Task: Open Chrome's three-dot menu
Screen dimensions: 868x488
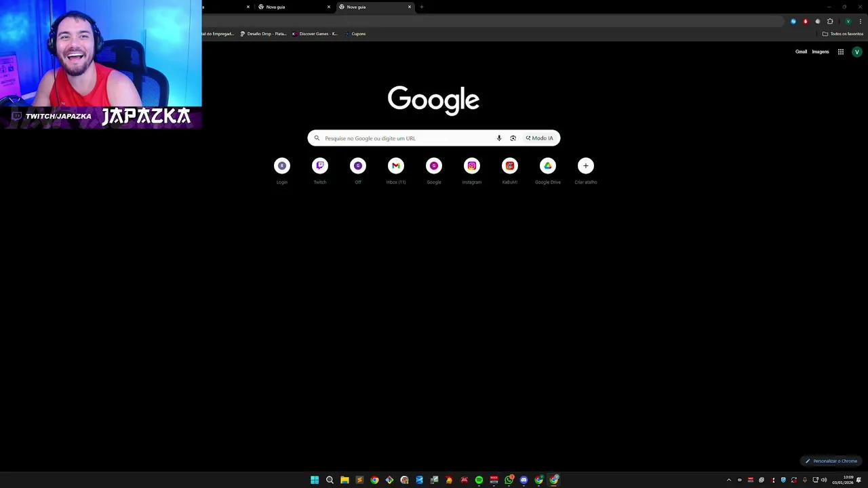Action: coord(860,22)
